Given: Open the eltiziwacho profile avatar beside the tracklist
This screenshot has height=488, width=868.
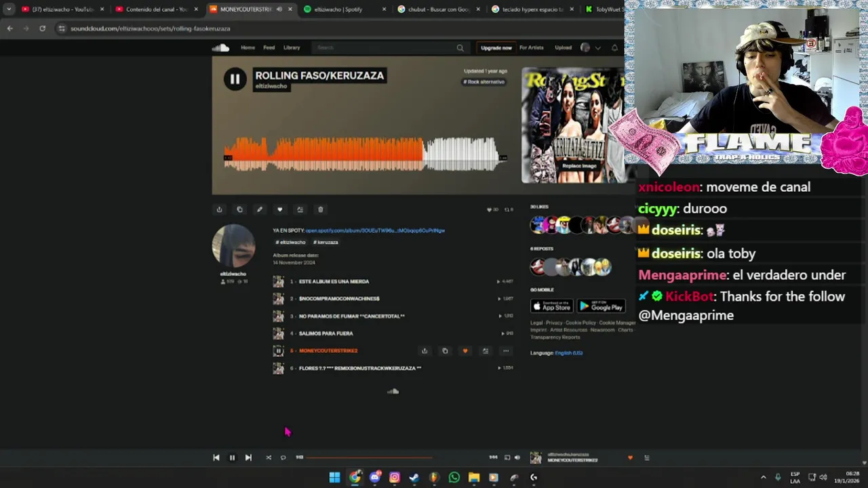Looking at the screenshot, I should tap(233, 245).
